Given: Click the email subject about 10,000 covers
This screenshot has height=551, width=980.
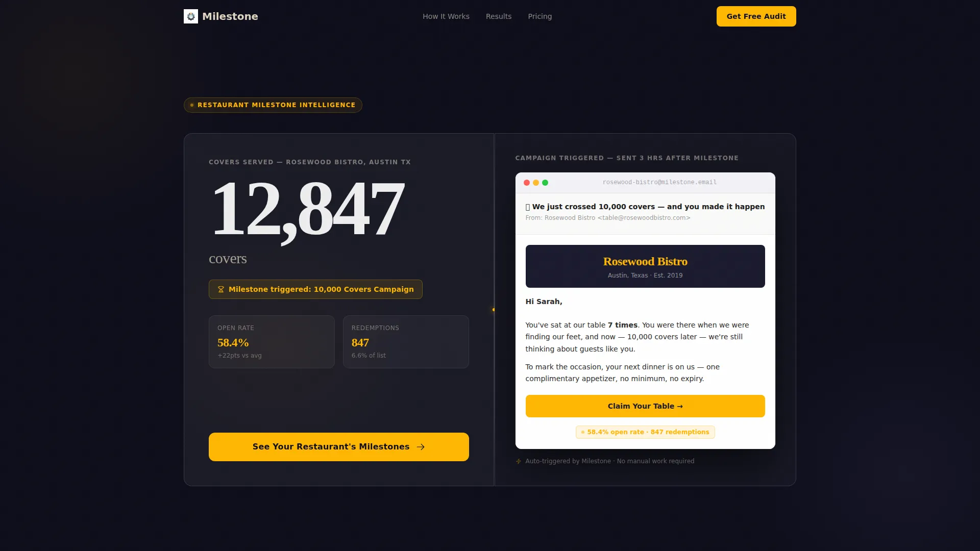Looking at the screenshot, I should point(645,207).
